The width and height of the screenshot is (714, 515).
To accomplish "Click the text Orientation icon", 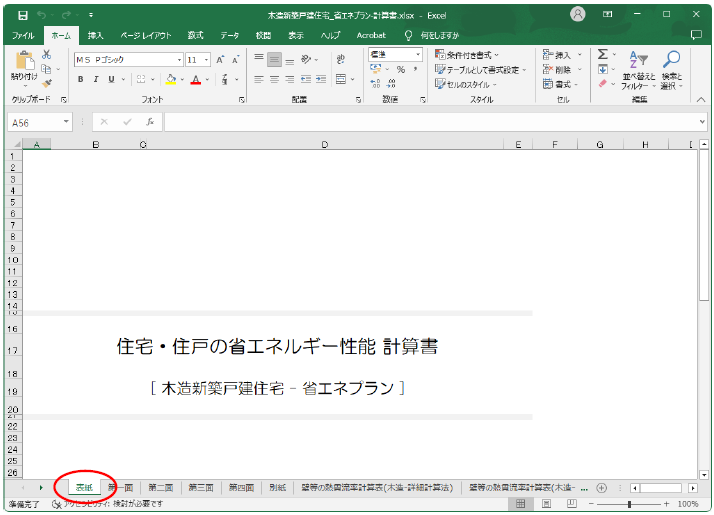I will point(306,59).
